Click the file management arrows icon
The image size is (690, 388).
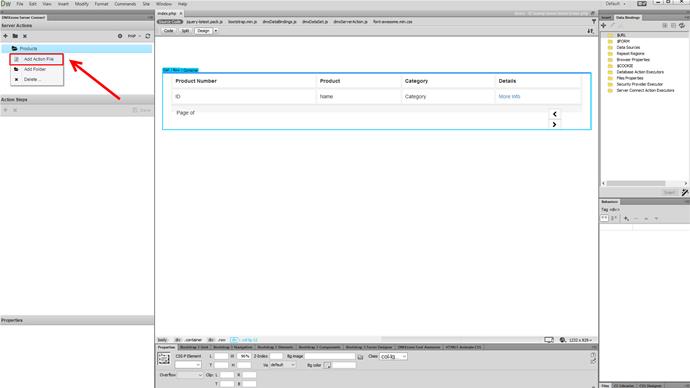click(x=590, y=31)
